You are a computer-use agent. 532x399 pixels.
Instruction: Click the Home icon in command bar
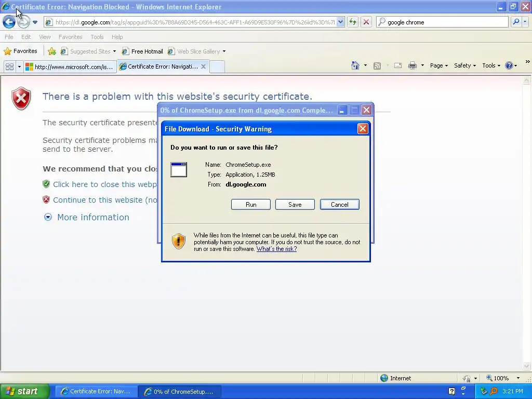click(x=355, y=65)
